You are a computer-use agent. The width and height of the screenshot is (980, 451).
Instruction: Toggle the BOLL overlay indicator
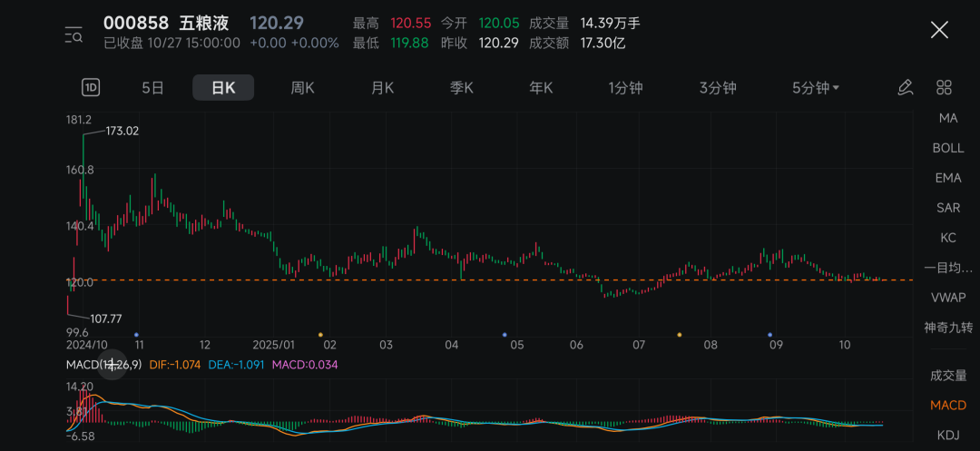coord(948,148)
